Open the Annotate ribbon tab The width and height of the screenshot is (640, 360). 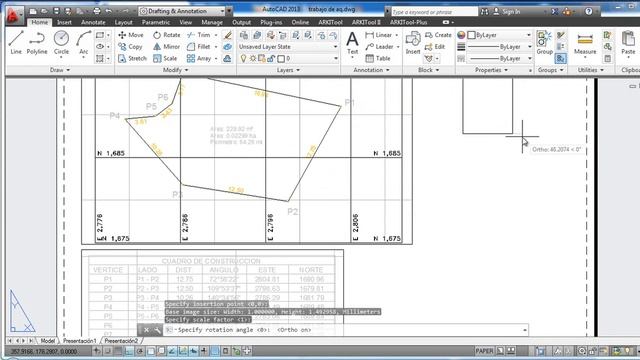click(93, 22)
